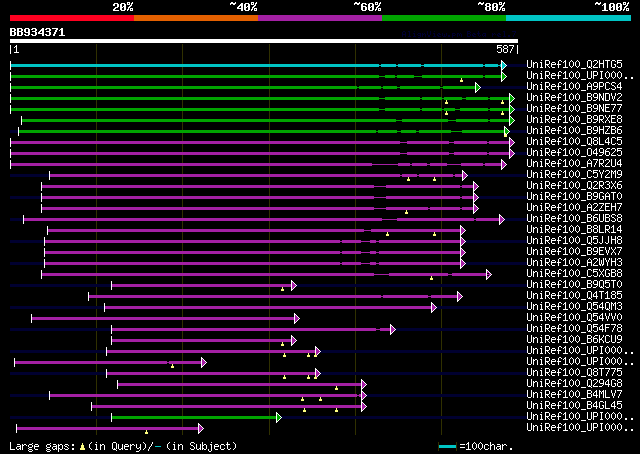Select the red 20% identity legend segment
The image size is (640, 454).
[x=72, y=18]
